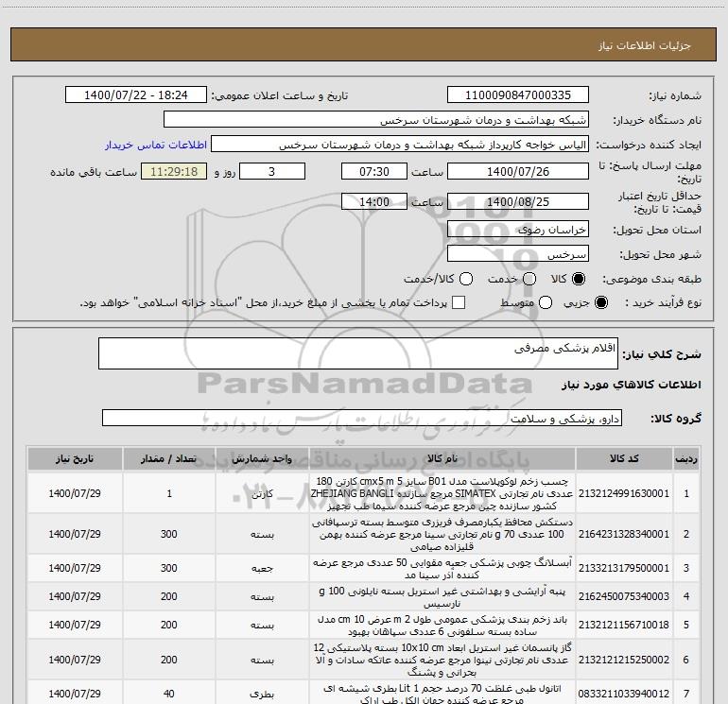
Task: Click the deadline time field 07:30
Action: pos(374,171)
